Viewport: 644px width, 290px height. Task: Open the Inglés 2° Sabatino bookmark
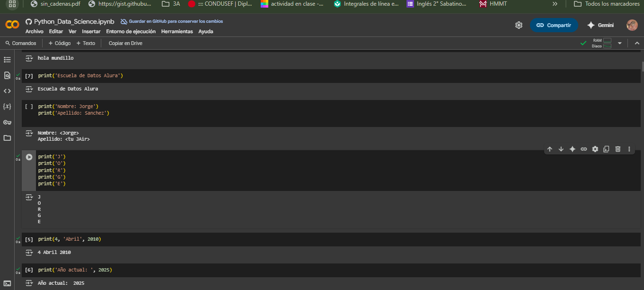click(436, 4)
